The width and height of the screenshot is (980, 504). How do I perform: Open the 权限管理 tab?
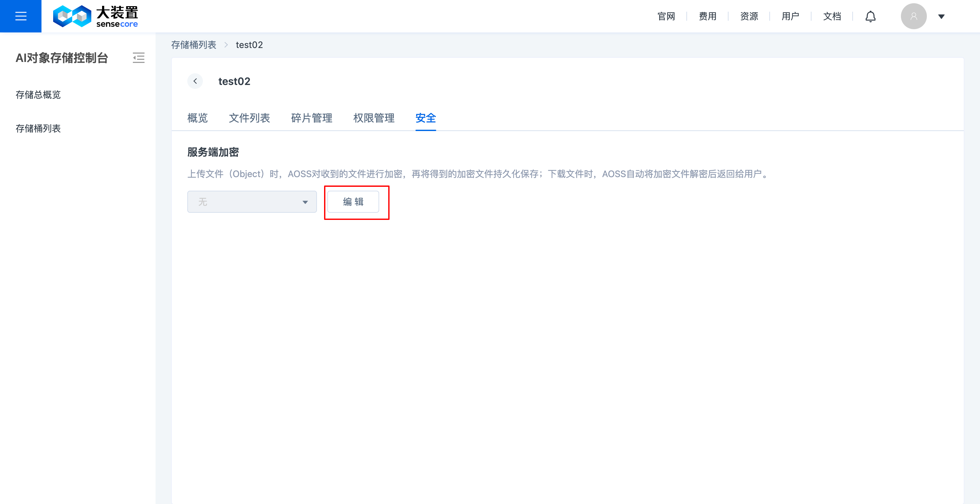(x=374, y=118)
